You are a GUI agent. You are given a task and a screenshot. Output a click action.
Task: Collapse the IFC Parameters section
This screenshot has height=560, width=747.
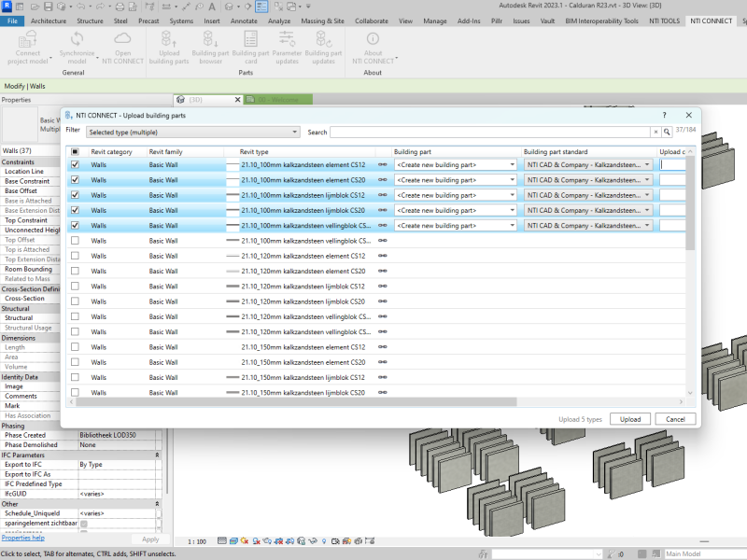(x=157, y=455)
